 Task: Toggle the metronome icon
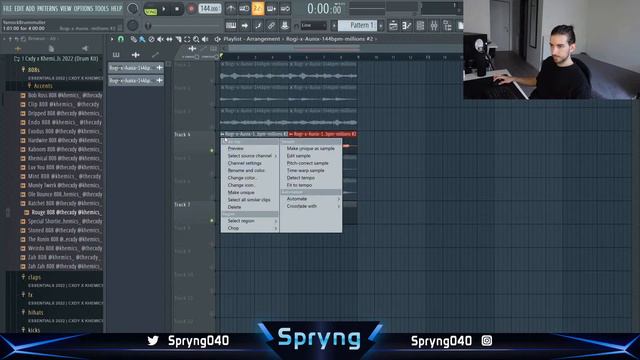click(231, 8)
